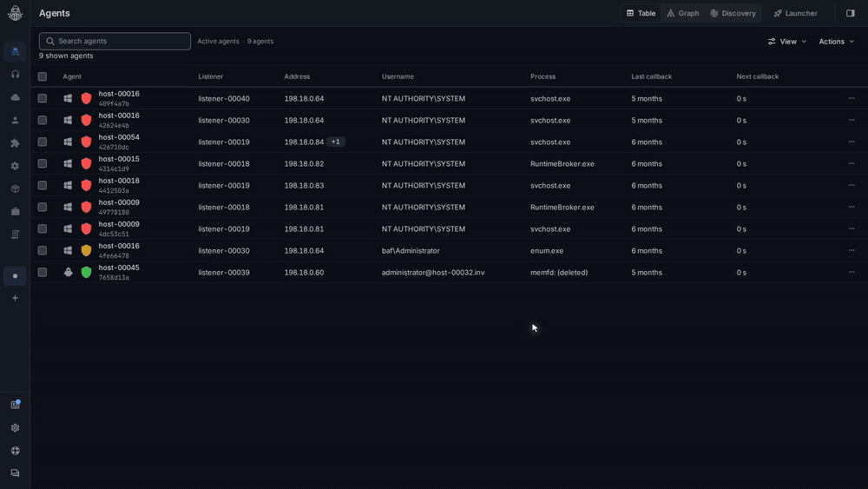Click the Linux icon on host-00045 row
This screenshot has height=489, width=868.
tap(68, 272)
